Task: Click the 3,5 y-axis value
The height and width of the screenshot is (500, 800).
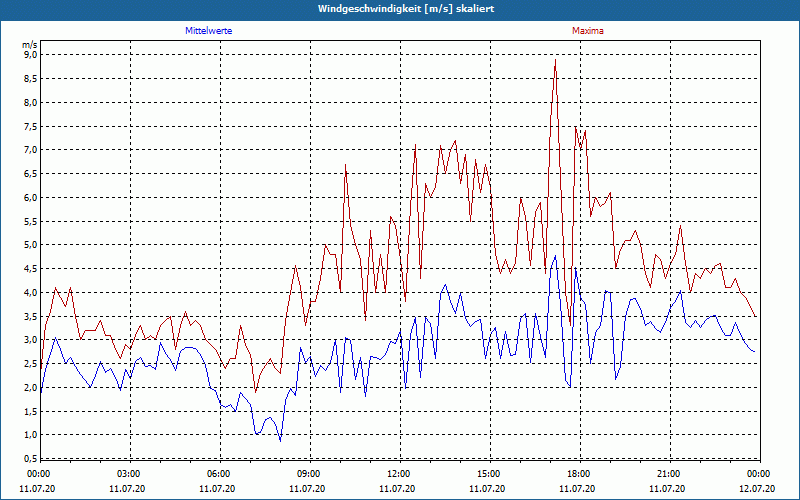Action: pyautogui.click(x=31, y=316)
